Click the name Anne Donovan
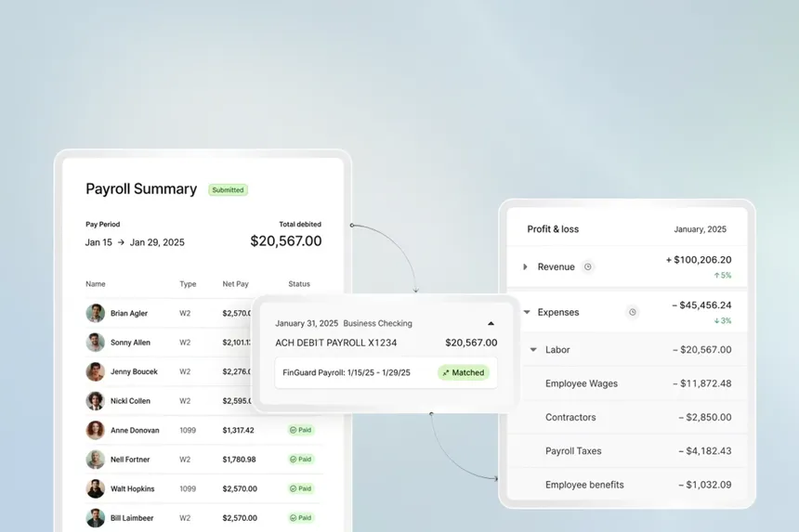The height and width of the screenshot is (532, 799). [x=135, y=430]
